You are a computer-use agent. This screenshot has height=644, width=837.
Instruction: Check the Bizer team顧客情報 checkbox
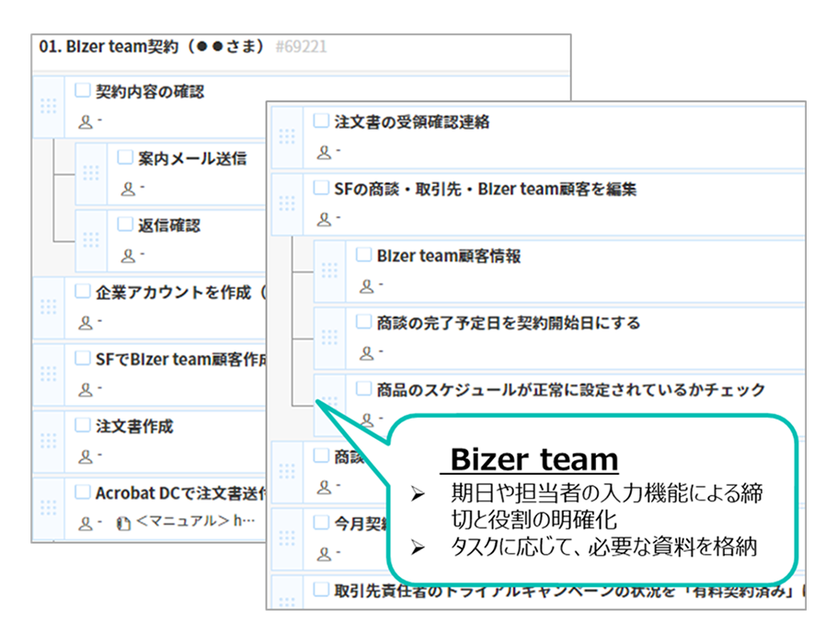pos(363,254)
